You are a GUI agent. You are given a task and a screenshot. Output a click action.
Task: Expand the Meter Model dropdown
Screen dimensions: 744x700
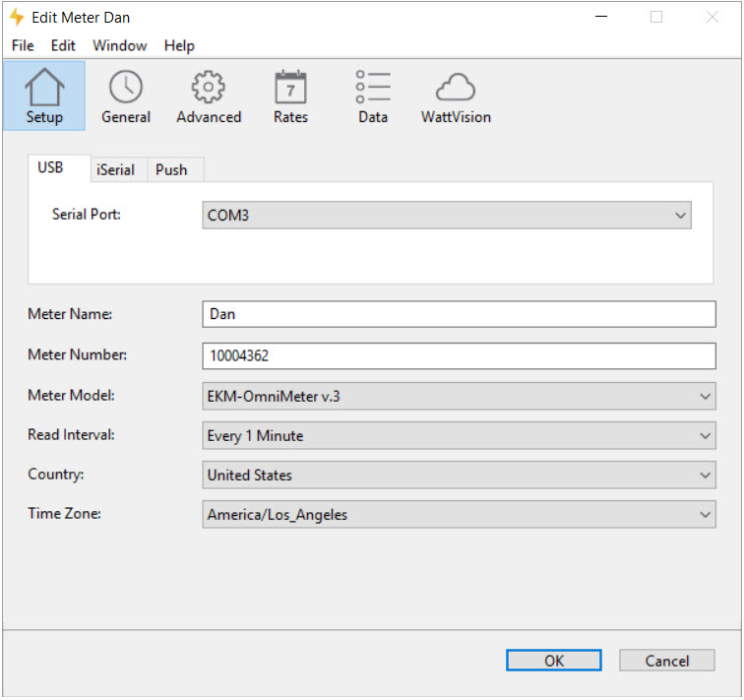click(x=459, y=396)
